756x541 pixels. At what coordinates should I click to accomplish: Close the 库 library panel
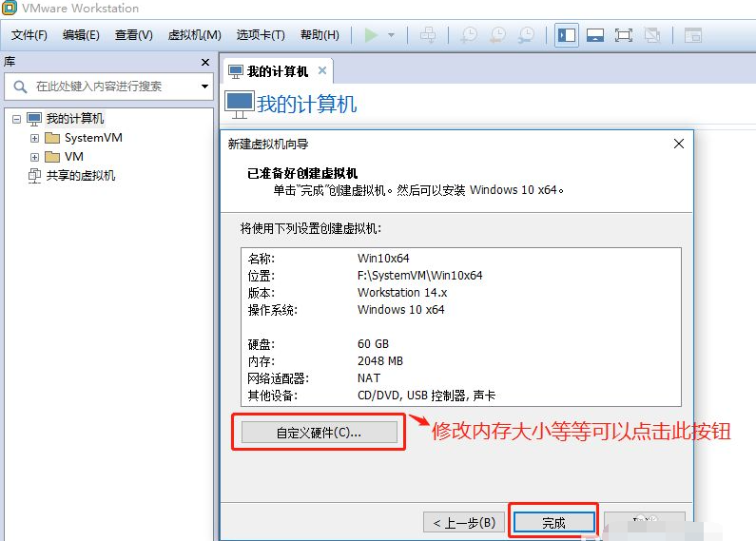pyautogui.click(x=205, y=62)
